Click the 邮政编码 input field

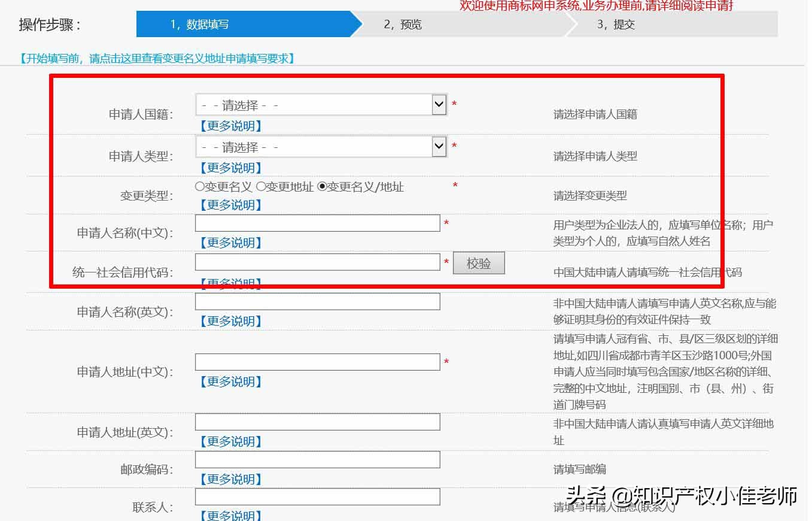(x=317, y=459)
